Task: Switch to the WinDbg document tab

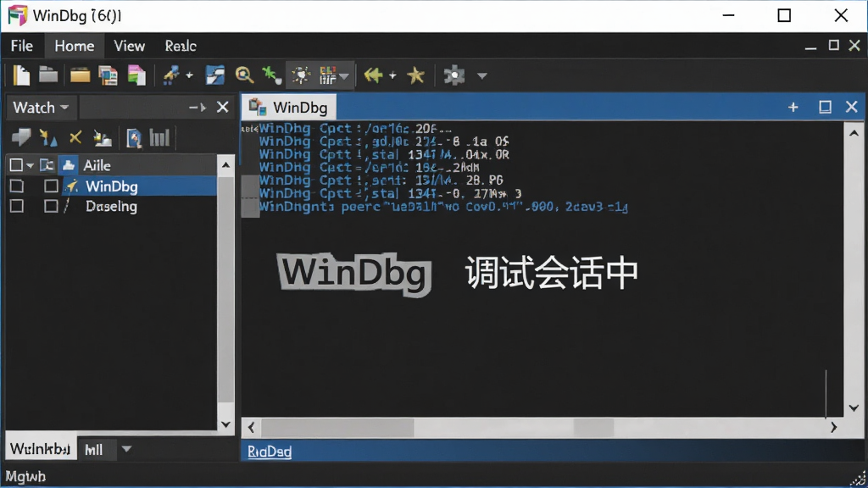Action: 288,108
